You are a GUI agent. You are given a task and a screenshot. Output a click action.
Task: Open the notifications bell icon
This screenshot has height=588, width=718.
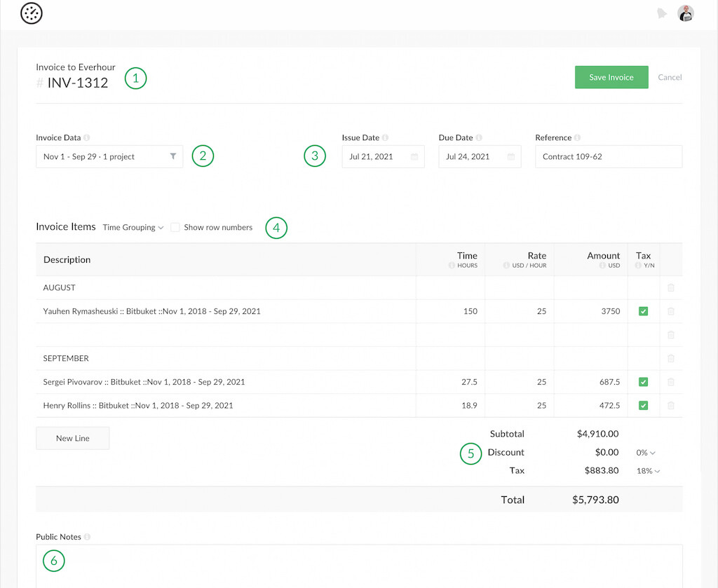661,13
